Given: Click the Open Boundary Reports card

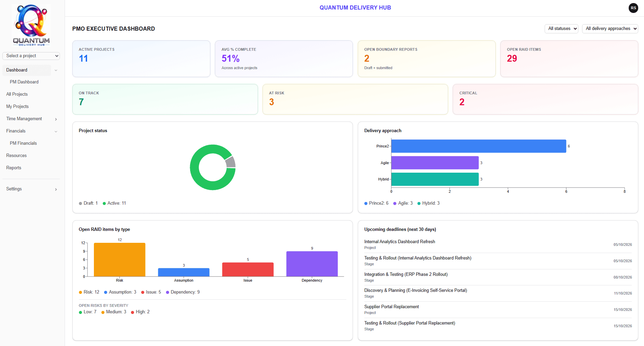Looking at the screenshot, I should [427, 59].
